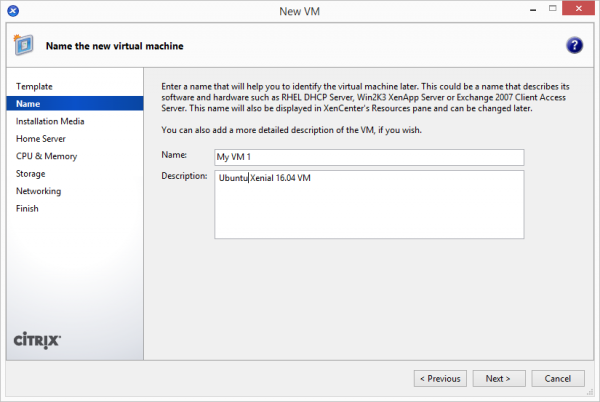Select the Name step in sidebar
600x402 pixels.
[x=28, y=104]
